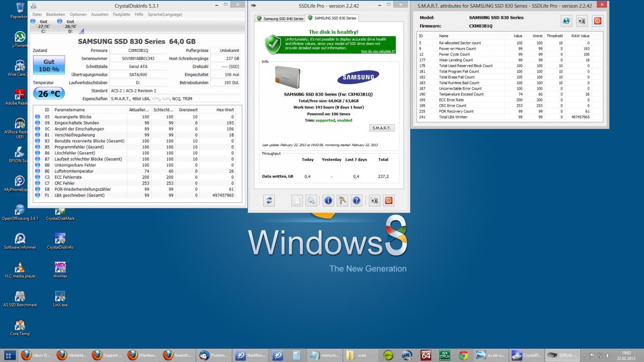
Task: Click the keys registration icon in SSDLife Pro
Action: pos(342,201)
